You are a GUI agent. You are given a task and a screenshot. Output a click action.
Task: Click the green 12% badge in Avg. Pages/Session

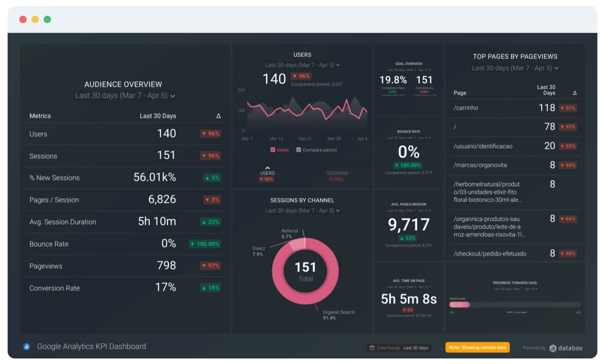(x=409, y=238)
